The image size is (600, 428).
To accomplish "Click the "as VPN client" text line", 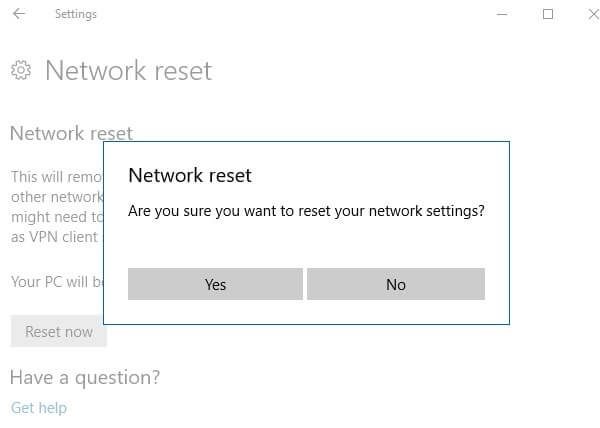I will [55, 237].
